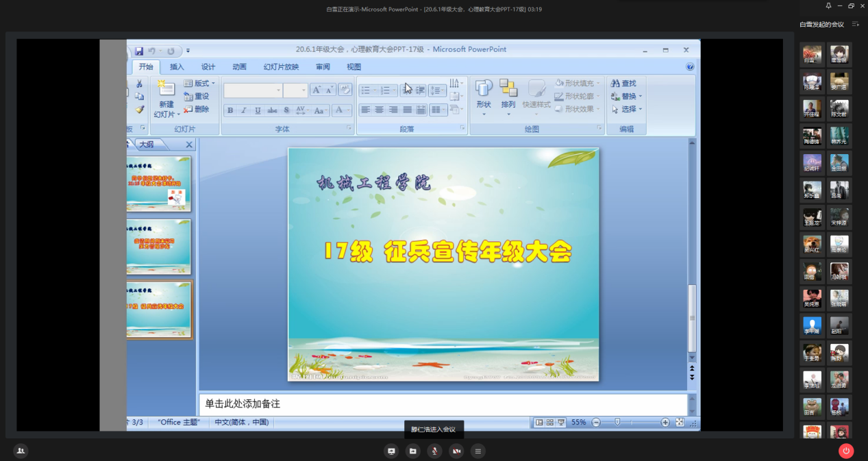Click the Bold formatting icon

(230, 110)
